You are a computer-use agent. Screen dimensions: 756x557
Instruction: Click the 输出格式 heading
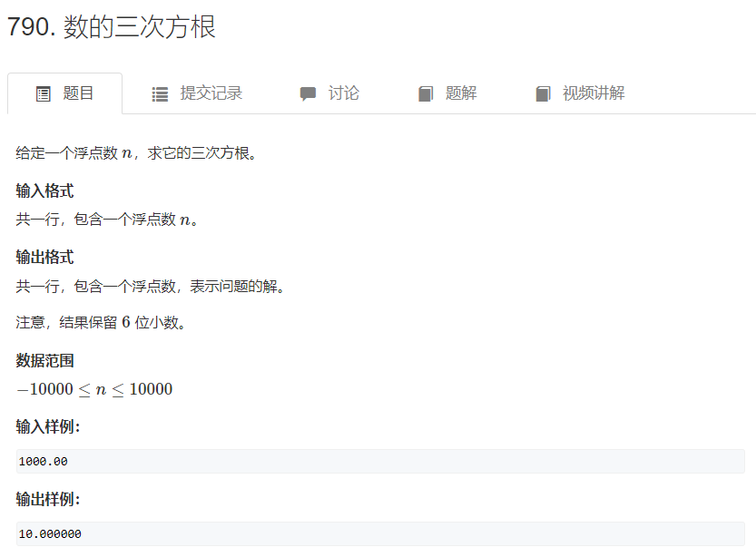pyautogui.click(x=44, y=258)
